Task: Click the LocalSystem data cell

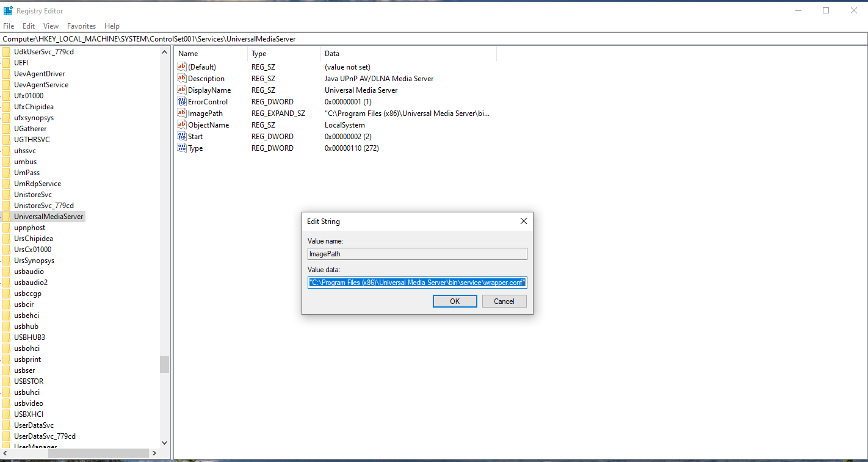Action: (345, 125)
